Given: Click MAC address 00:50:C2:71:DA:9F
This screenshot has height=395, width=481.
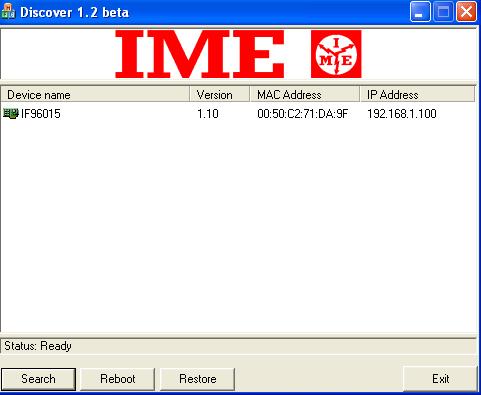Looking at the screenshot, I should pyautogui.click(x=302, y=114).
